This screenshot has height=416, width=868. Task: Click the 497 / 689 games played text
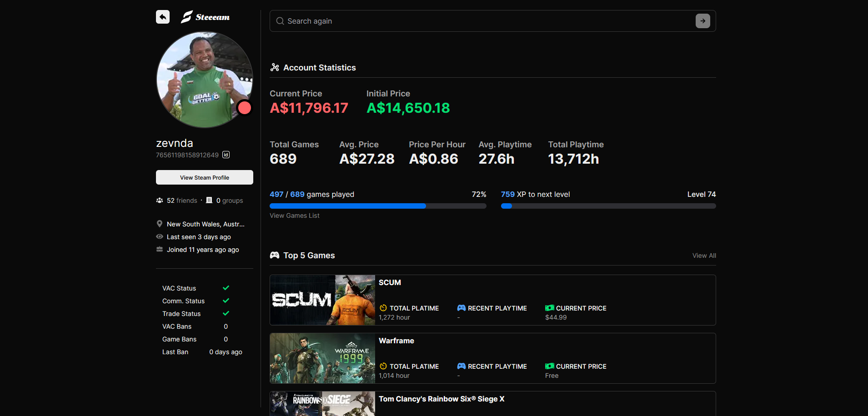(x=312, y=194)
